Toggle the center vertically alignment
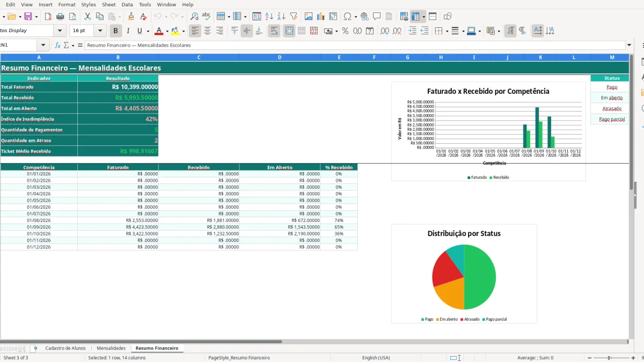Screen dimensions: 644x362 [x=247, y=31]
